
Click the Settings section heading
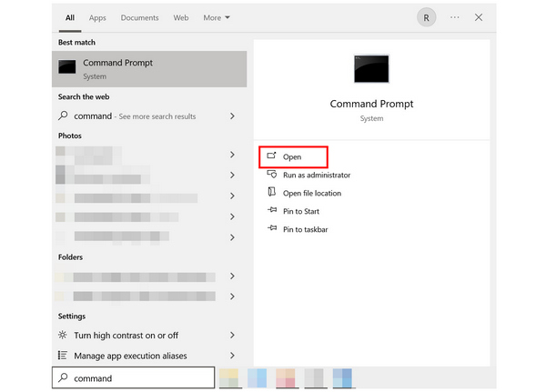[x=72, y=317]
